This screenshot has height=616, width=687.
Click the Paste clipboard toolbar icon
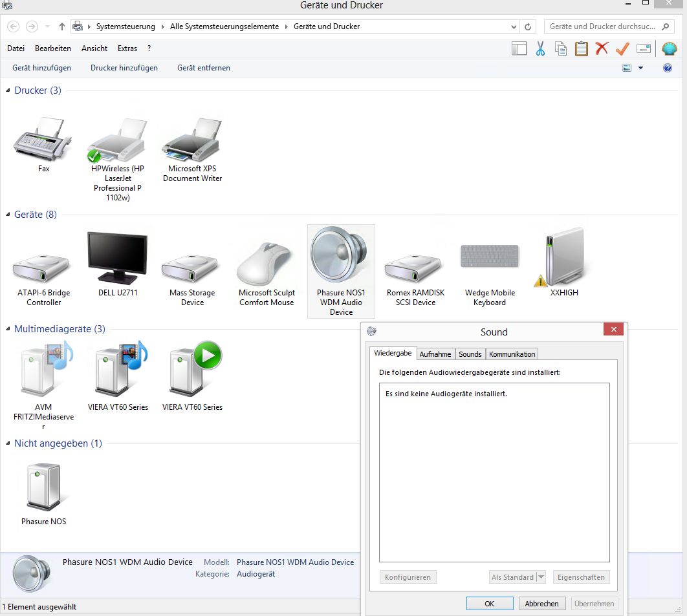pos(582,48)
